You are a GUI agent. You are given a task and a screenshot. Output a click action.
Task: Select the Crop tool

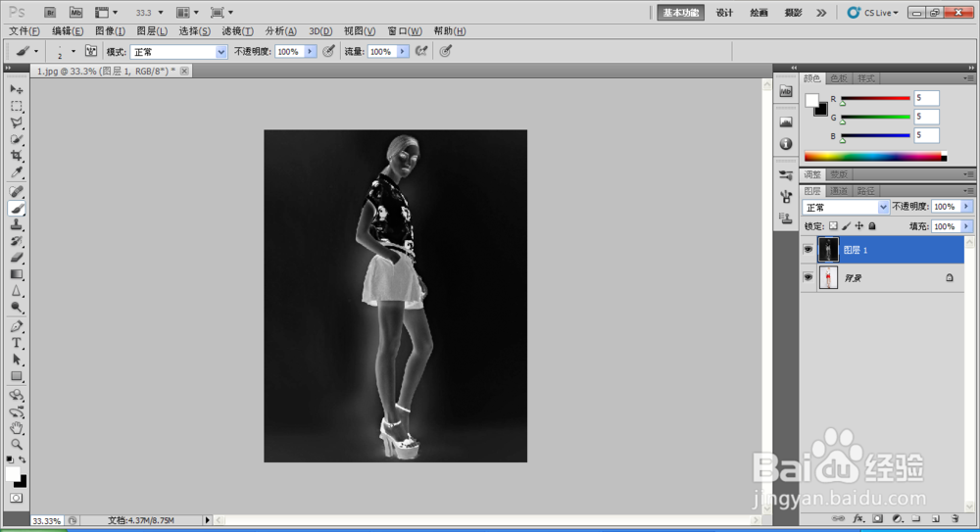(x=17, y=156)
